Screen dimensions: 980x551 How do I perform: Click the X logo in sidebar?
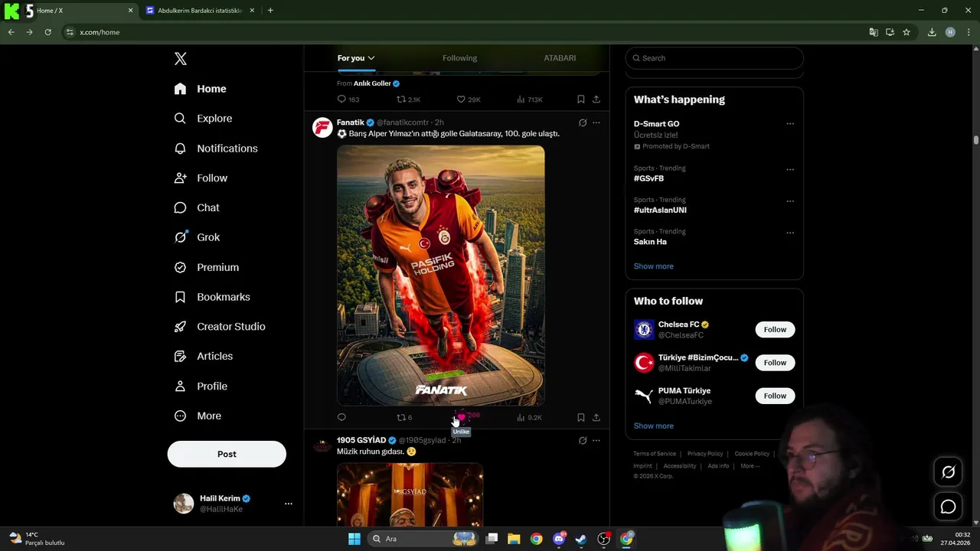[x=181, y=59]
